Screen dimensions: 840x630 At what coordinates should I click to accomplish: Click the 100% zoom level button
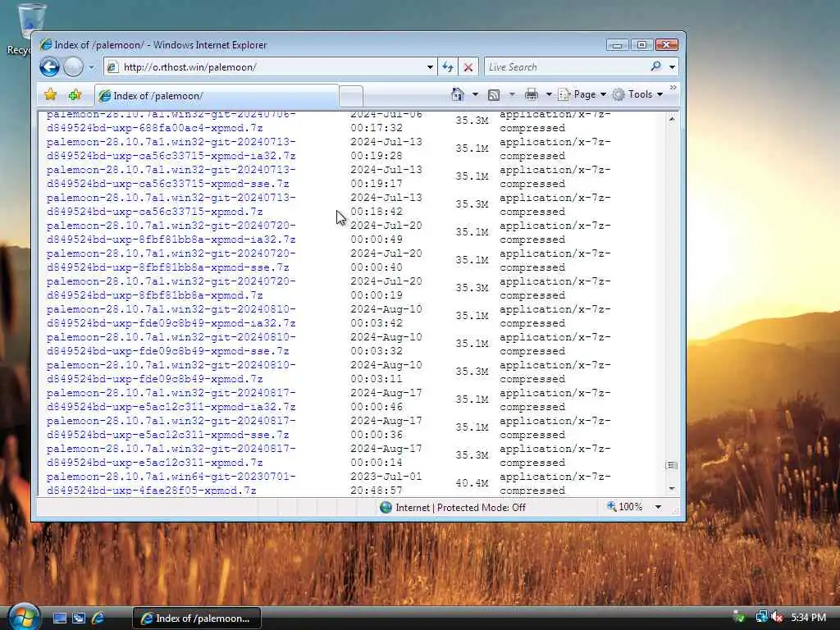tap(624, 507)
